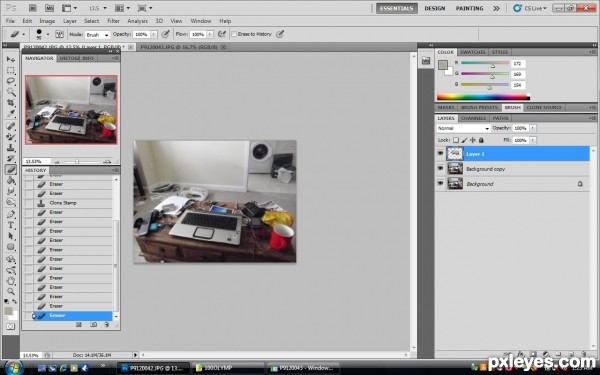Select the Rounded Rectangle shape tool

11,247
